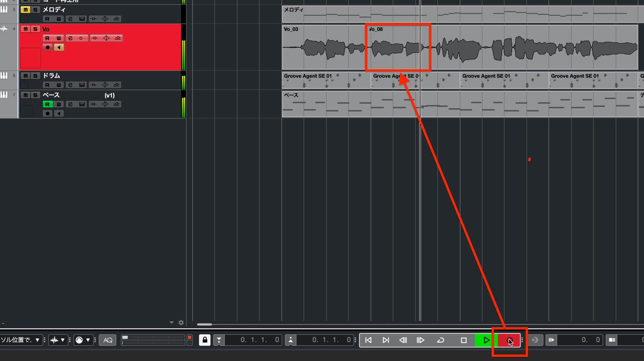Expand track list options arrow
This screenshot has width=644, height=361.
click(171, 322)
